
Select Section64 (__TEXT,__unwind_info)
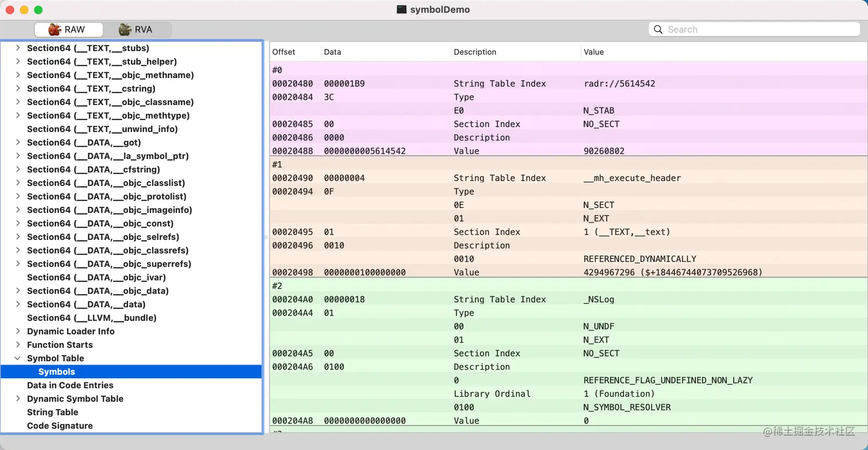131,129
